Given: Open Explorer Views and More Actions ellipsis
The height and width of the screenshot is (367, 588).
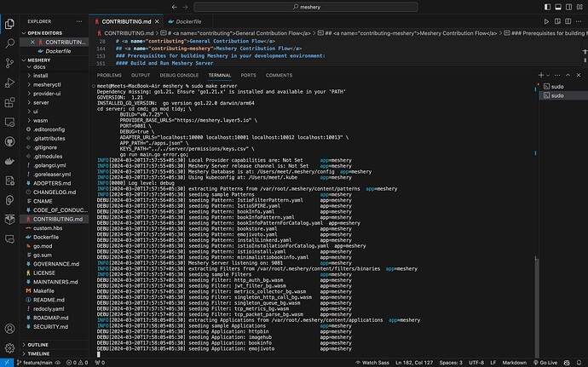Looking at the screenshot, I should 79,21.
